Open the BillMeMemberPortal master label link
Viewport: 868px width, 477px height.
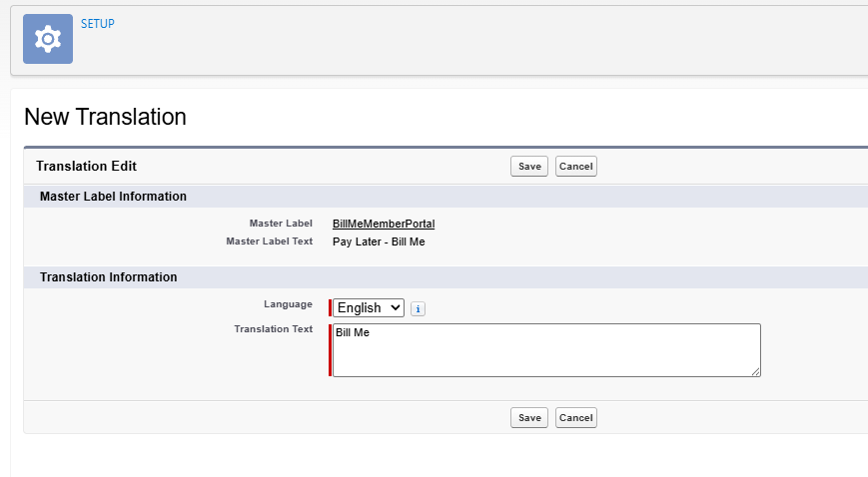[x=383, y=225]
